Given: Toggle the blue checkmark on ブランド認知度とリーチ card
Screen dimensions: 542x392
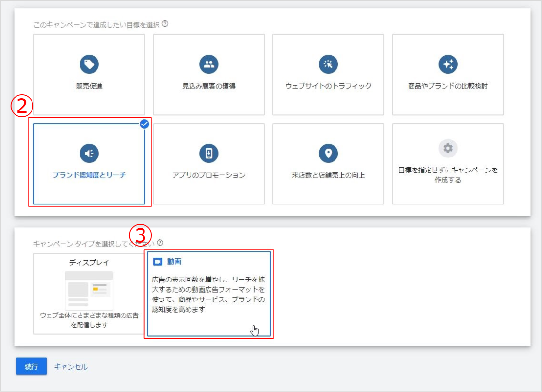Looking at the screenshot, I should coord(144,124).
